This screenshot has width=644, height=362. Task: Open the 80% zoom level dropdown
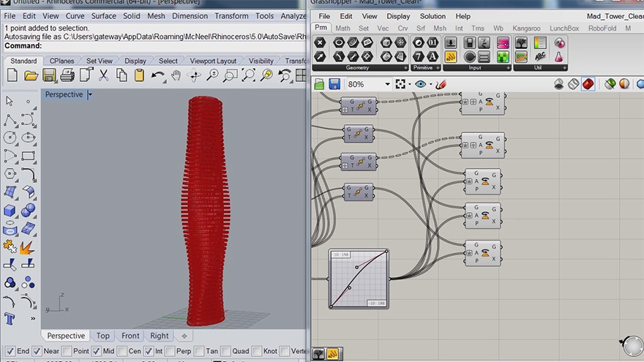[x=387, y=84]
